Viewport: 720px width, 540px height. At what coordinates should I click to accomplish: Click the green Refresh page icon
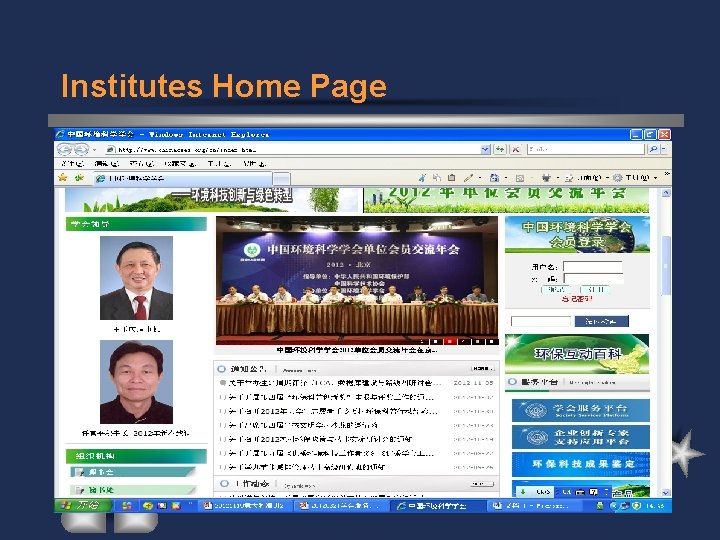(x=500, y=149)
